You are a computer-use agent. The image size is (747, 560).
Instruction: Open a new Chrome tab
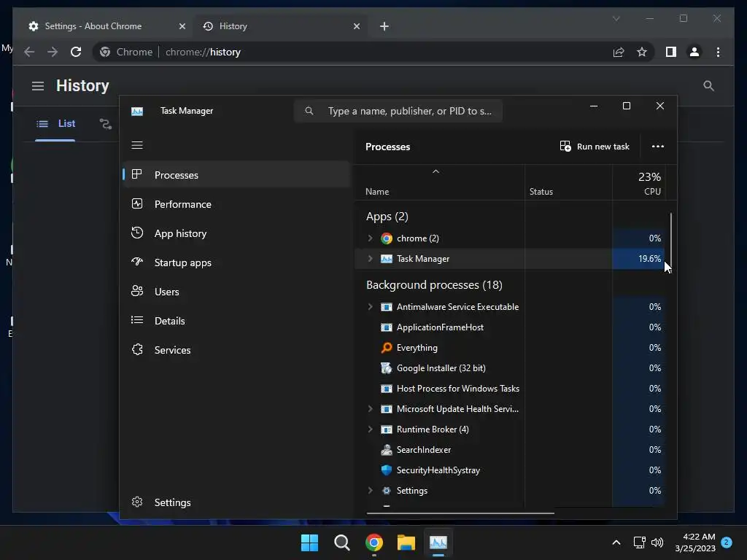click(x=384, y=26)
